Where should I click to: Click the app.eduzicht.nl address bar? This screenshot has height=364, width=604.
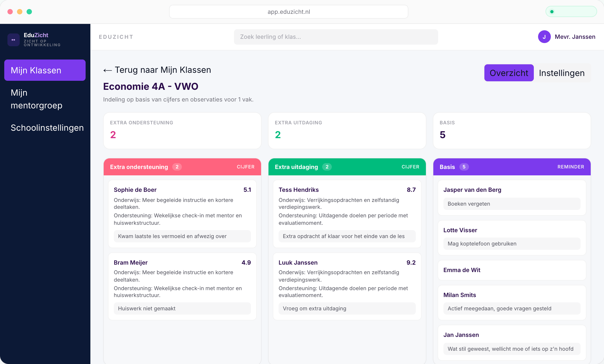(289, 12)
